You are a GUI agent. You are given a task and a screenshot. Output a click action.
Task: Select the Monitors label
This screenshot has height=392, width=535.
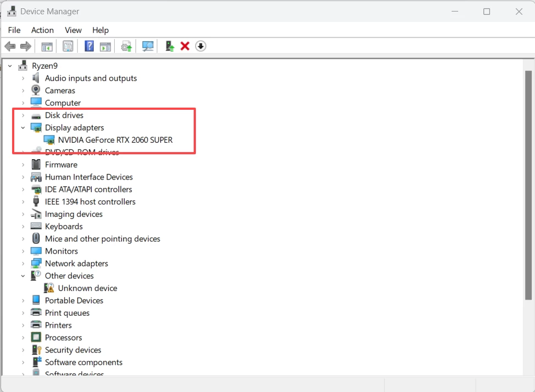point(61,251)
